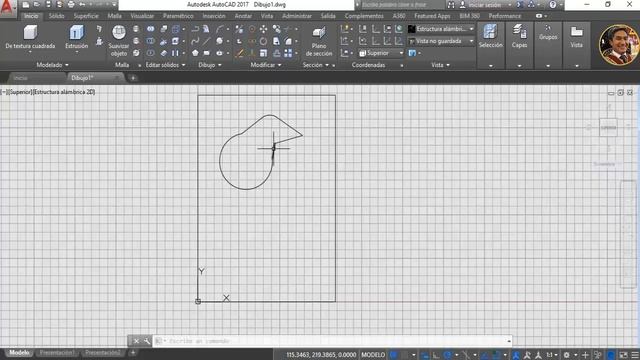640x360 pixels.
Task: Toggle ortho mode in status bar
Action: click(x=436, y=355)
